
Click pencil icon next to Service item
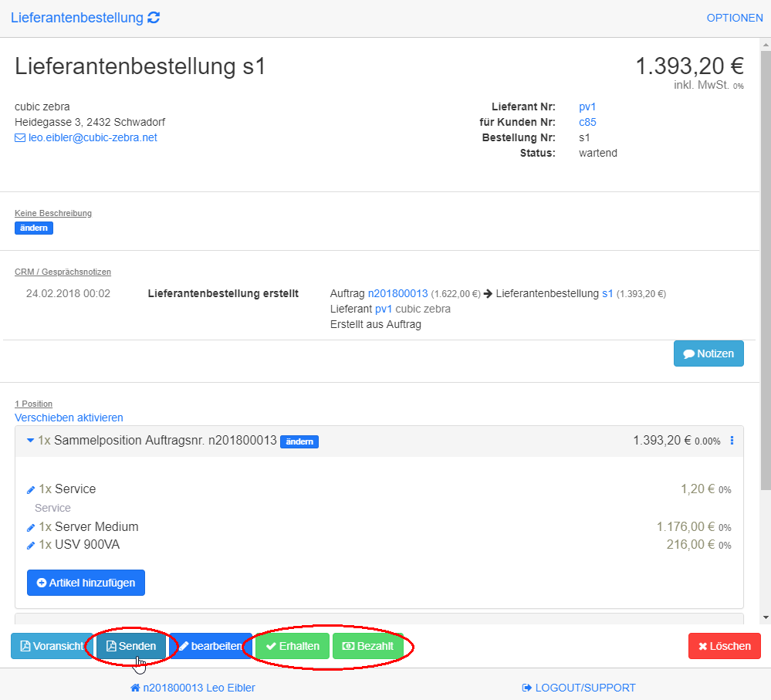[x=31, y=489]
